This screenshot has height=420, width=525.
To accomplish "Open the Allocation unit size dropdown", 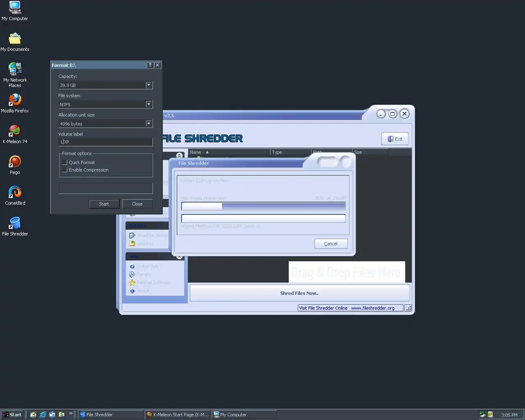I will pos(149,123).
